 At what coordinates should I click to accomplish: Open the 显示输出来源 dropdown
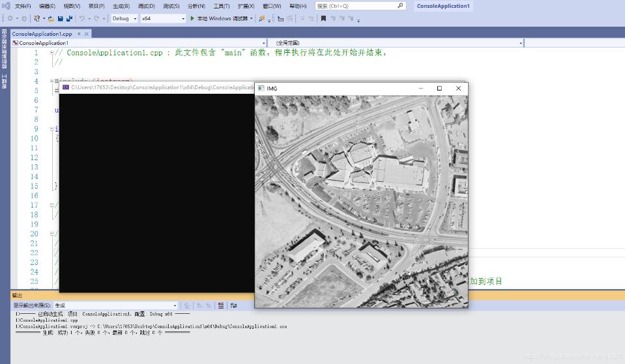click(115, 305)
